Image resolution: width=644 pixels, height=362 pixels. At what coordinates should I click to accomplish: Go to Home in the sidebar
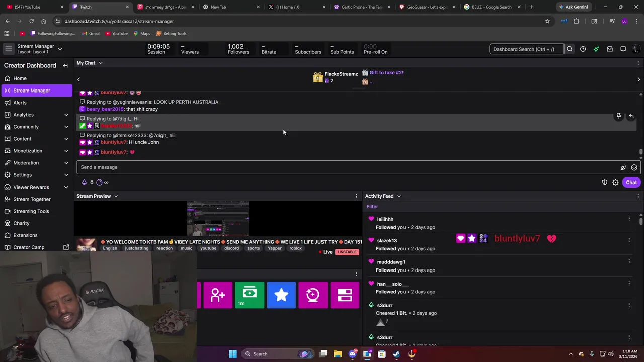pyautogui.click(x=37, y=78)
